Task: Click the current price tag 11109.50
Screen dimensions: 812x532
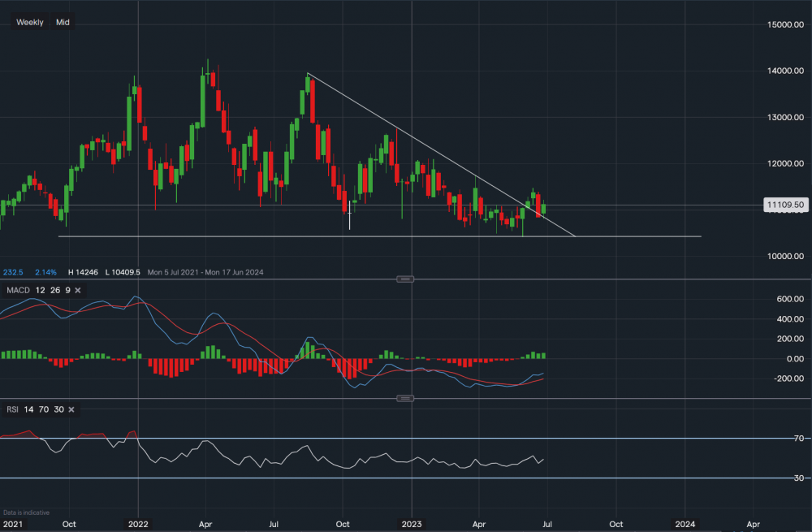Action: point(784,205)
